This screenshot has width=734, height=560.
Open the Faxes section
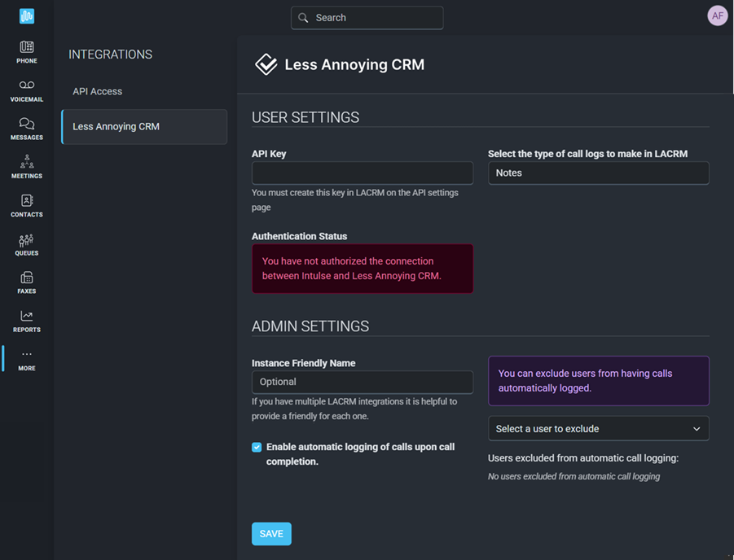pyautogui.click(x=27, y=282)
